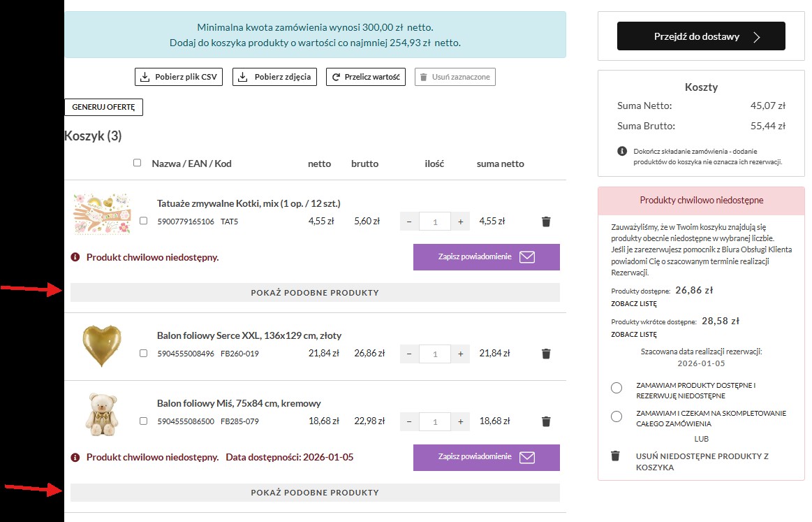The image size is (812, 522).
Task: Tick checkbox for Tatuaże zmywalne Kotki
Action: pyautogui.click(x=143, y=221)
